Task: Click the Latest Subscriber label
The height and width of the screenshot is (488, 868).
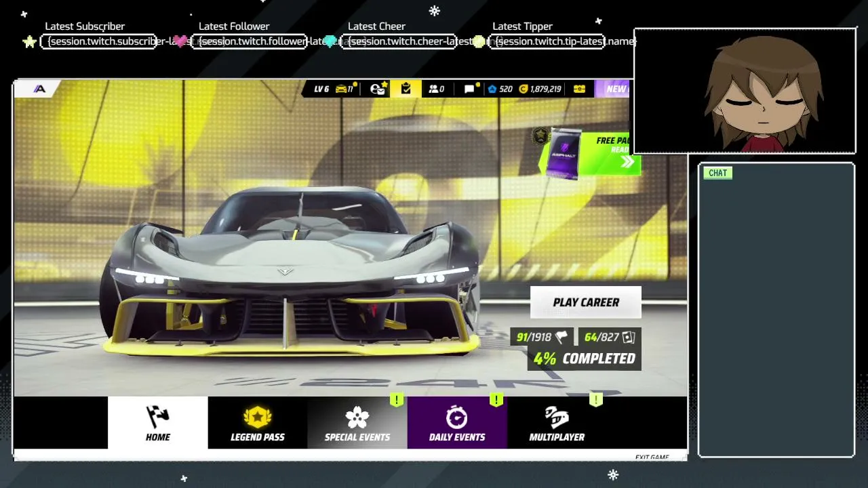Action: (85, 26)
